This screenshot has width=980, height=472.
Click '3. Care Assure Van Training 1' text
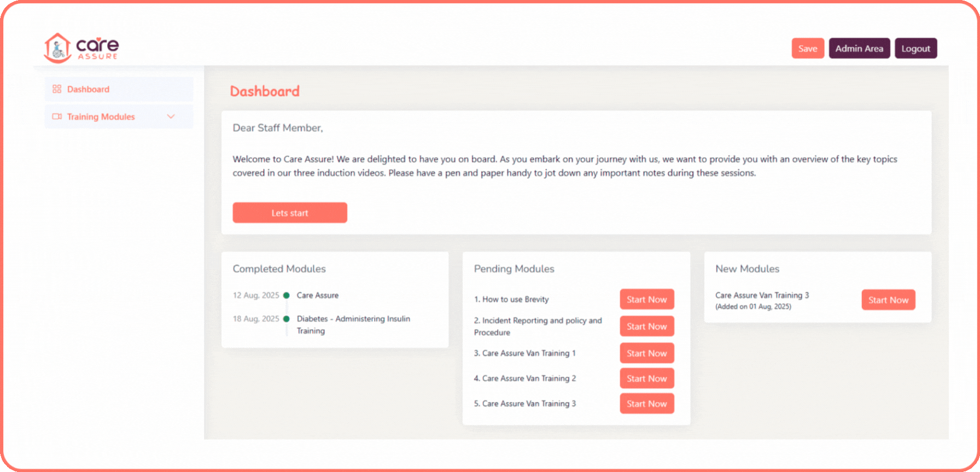525,353
